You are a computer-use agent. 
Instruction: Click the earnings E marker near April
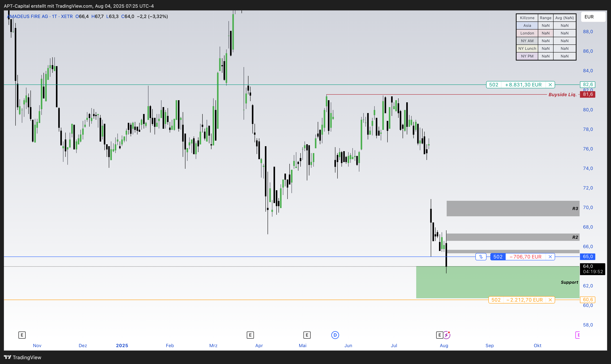pos(250,335)
